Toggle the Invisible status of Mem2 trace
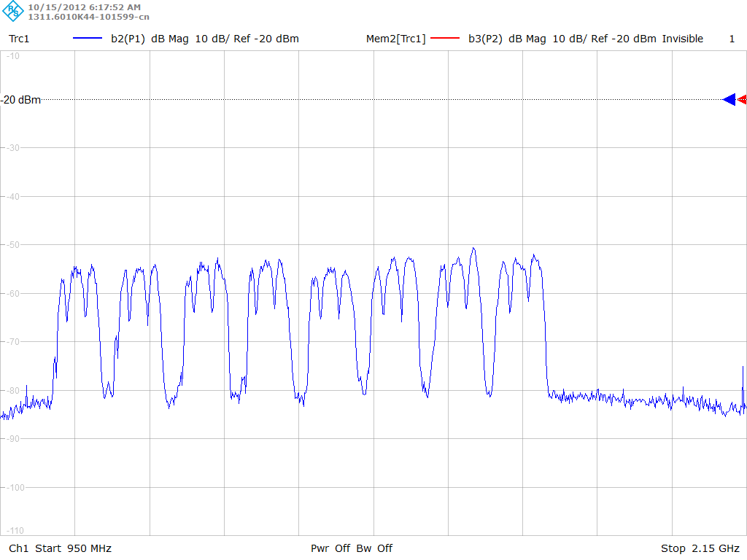 tap(682, 39)
